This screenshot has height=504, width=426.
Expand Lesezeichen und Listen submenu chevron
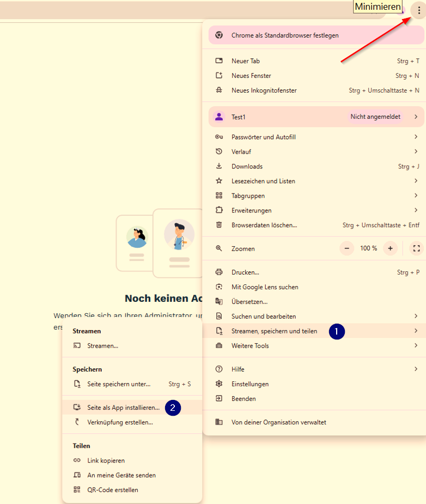[416, 181]
